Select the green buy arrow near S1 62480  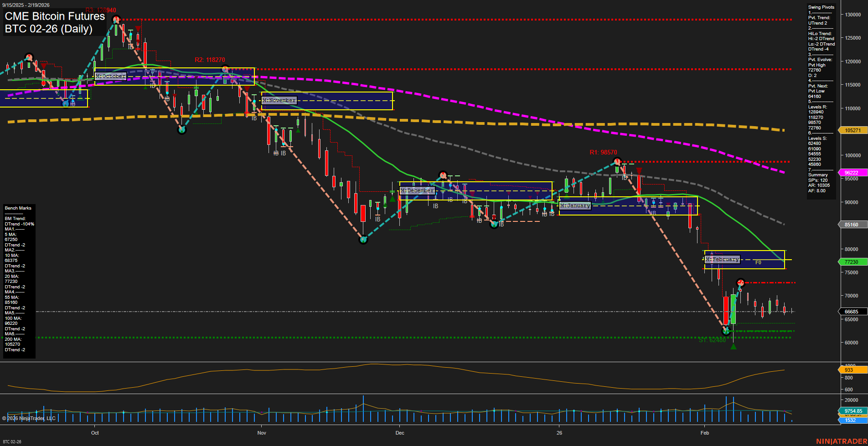tap(734, 347)
